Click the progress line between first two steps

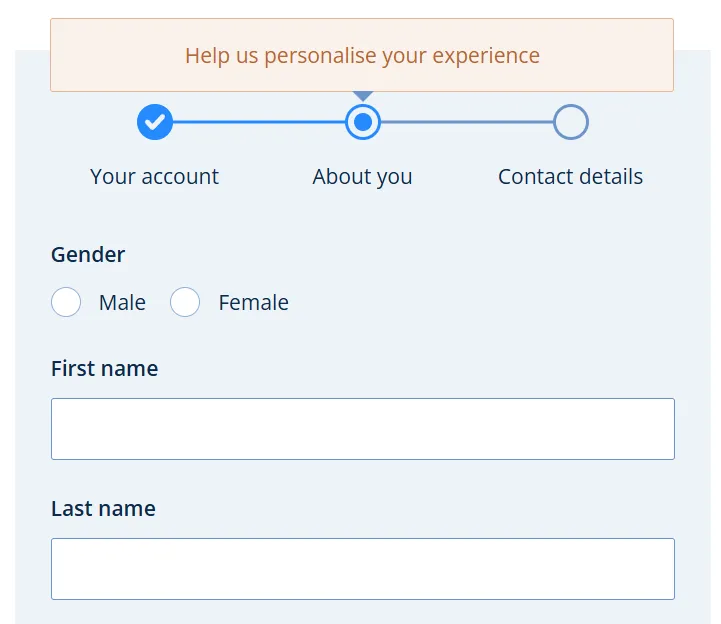(259, 123)
